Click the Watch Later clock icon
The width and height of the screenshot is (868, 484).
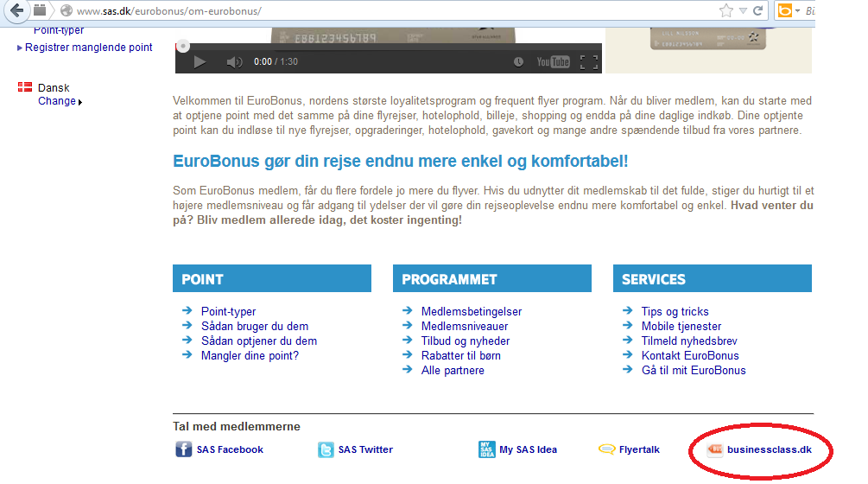click(518, 62)
